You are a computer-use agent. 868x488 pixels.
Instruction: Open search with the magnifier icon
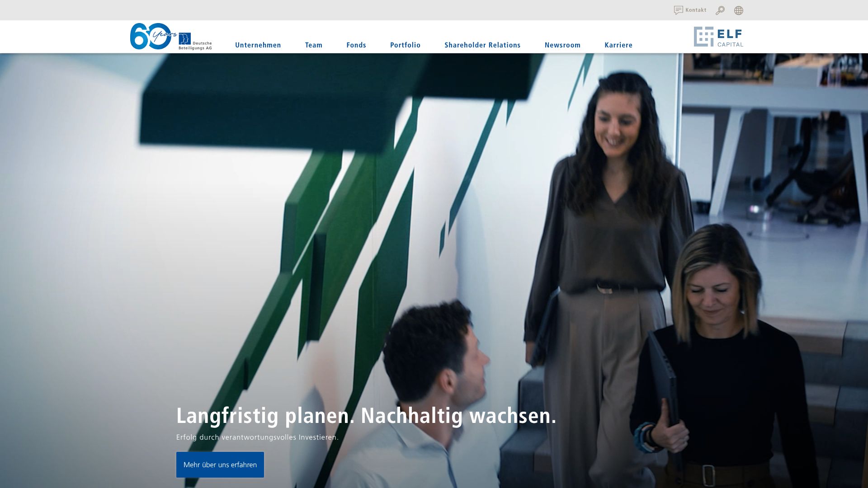pyautogui.click(x=720, y=10)
